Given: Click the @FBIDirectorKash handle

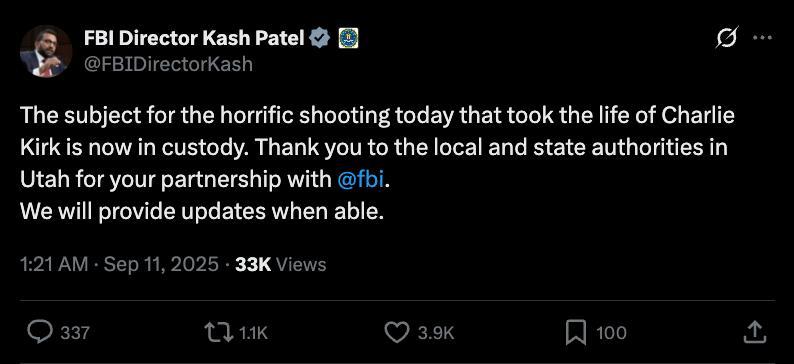Looking at the screenshot, I should (x=168, y=64).
